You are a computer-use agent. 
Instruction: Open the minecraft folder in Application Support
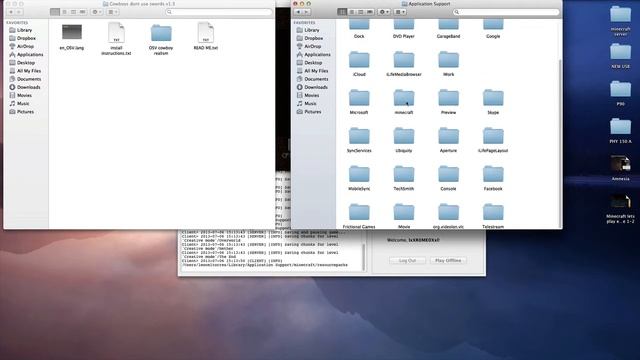(404, 98)
